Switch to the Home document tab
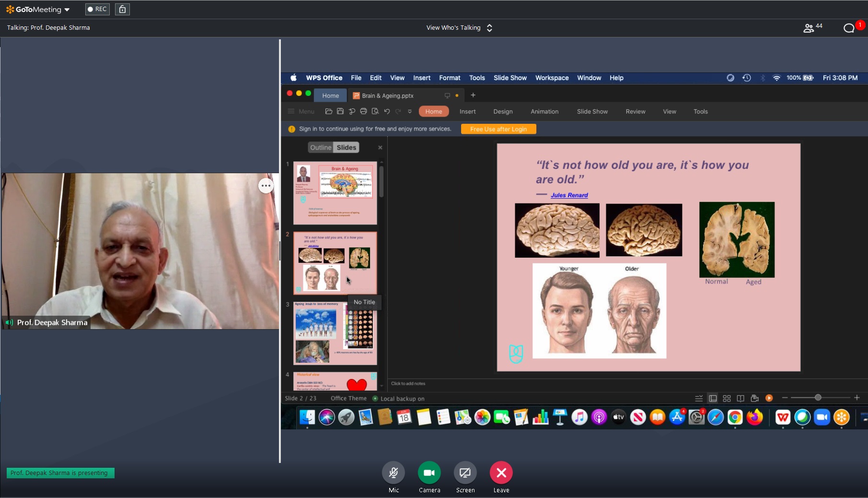Image resolution: width=868 pixels, height=498 pixels. (331, 95)
